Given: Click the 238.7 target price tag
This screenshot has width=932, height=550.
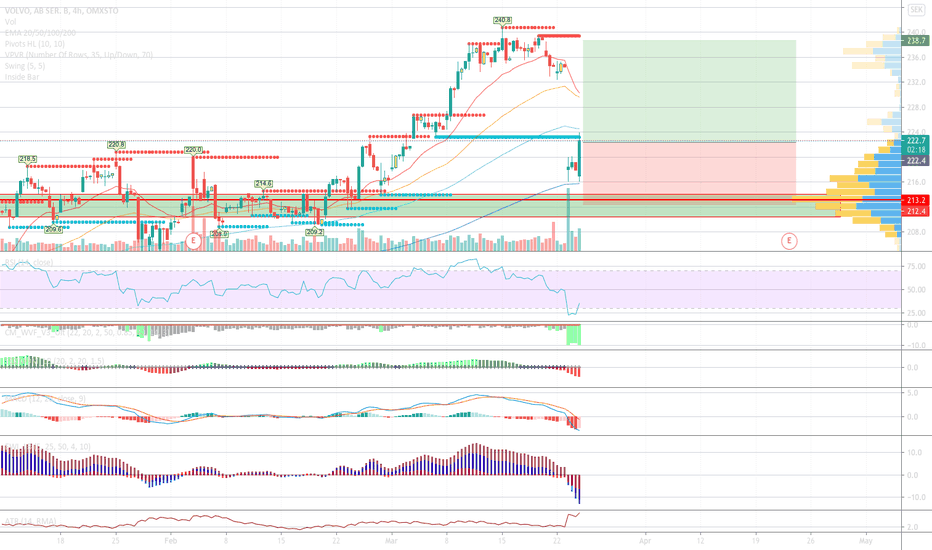Looking at the screenshot, I should pos(915,40).
